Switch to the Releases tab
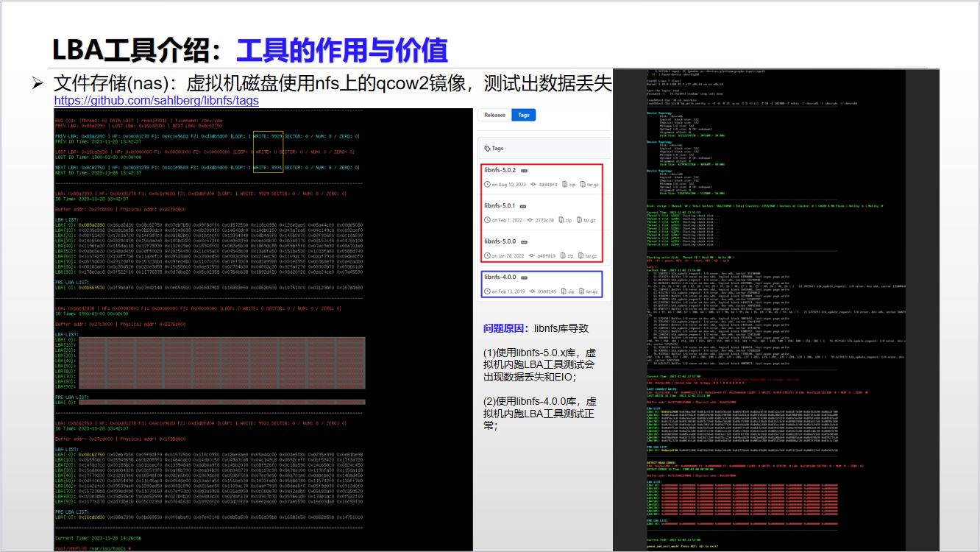This screenshot has width=980, height=552. click(494, 115)
